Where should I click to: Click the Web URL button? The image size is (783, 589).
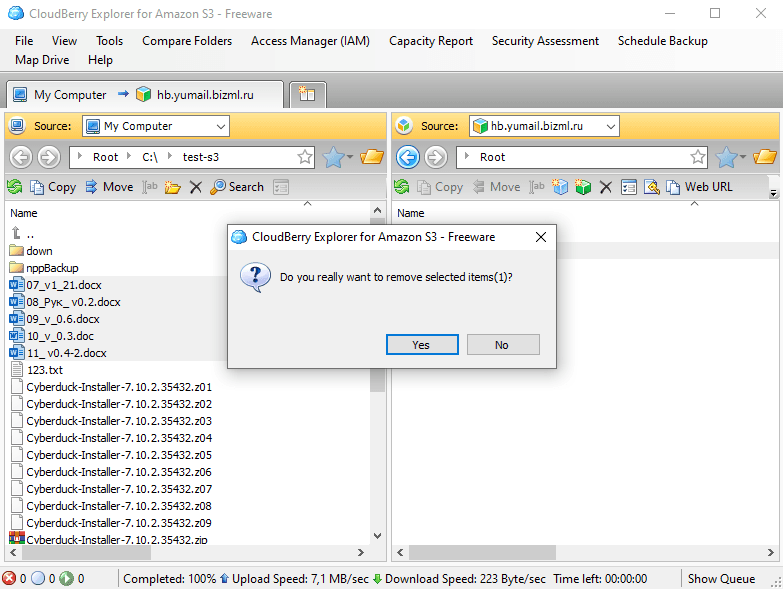pos(699,187)
